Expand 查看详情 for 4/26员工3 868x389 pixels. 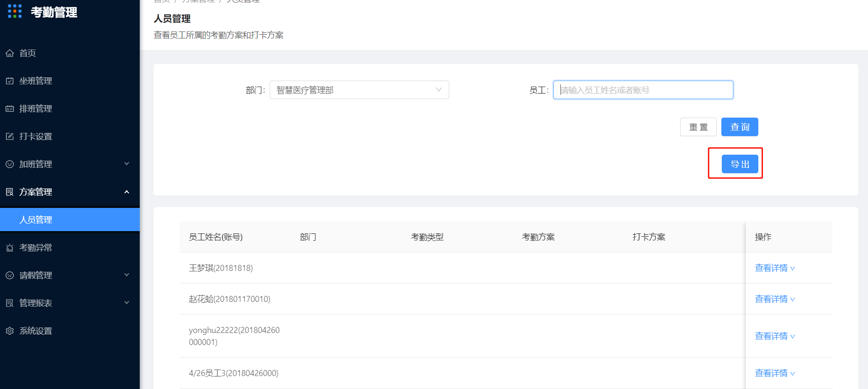[775, 373]
